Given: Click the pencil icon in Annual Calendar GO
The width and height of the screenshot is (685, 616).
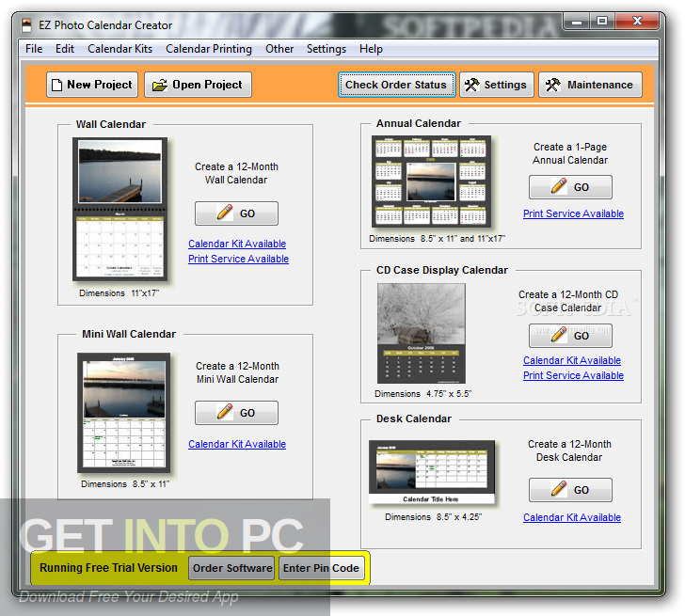Looking at the screenshot, I should pos(559,186).
